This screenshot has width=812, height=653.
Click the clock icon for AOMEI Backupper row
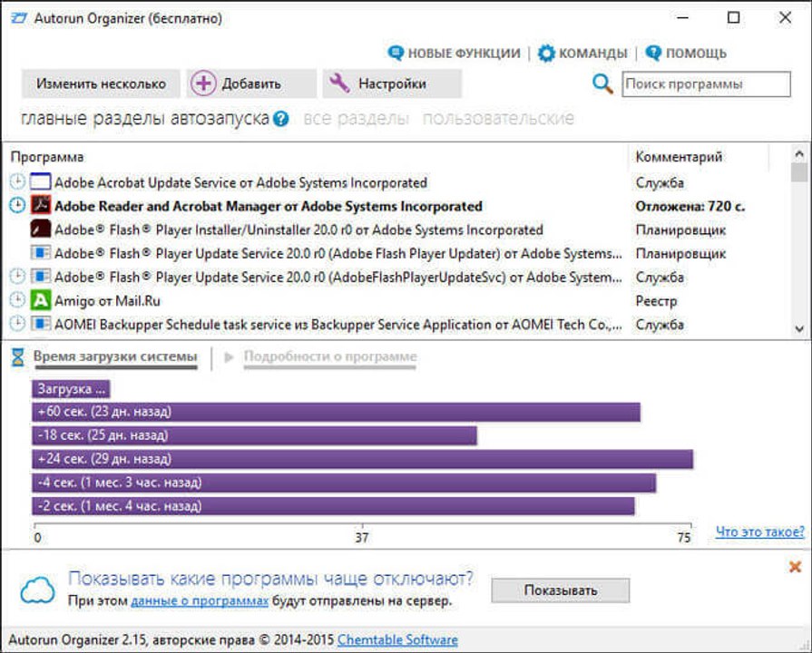[17, 324]
